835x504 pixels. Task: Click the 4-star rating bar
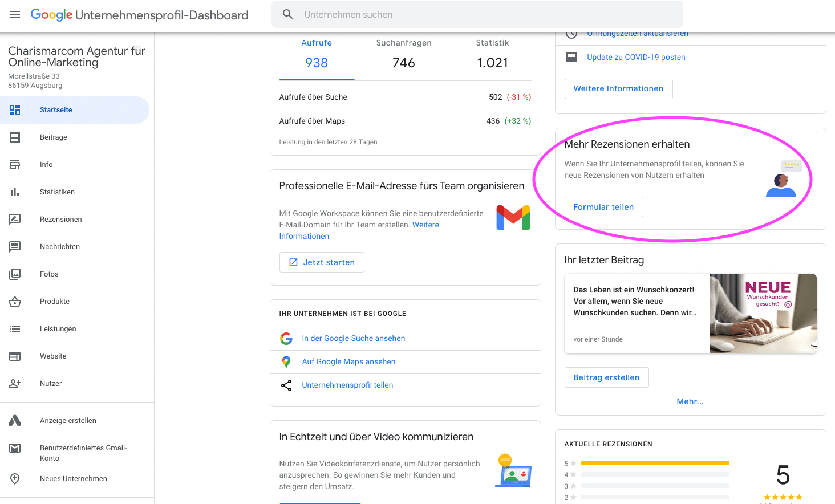click(x=655, y=474)
